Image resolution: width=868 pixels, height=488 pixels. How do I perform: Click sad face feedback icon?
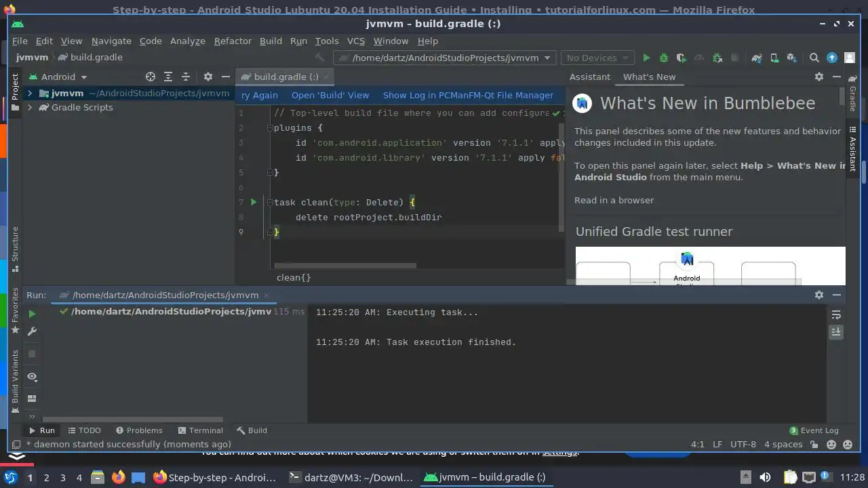(x=848, y=445)
